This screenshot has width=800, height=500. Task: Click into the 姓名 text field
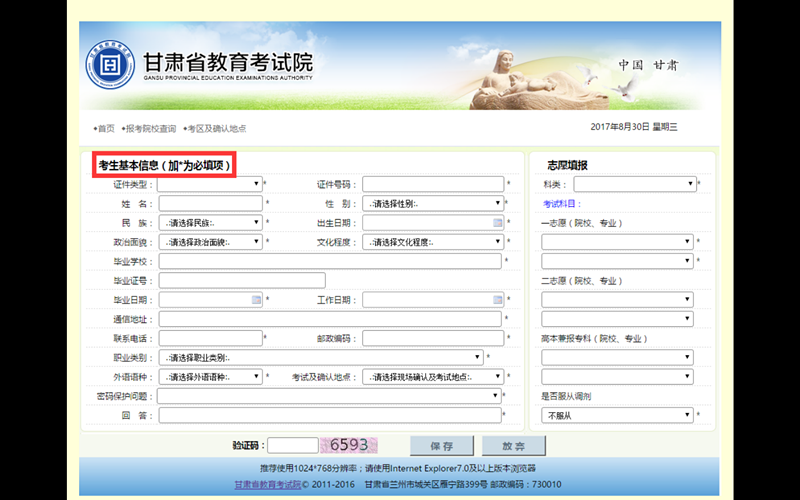[210, 203]
